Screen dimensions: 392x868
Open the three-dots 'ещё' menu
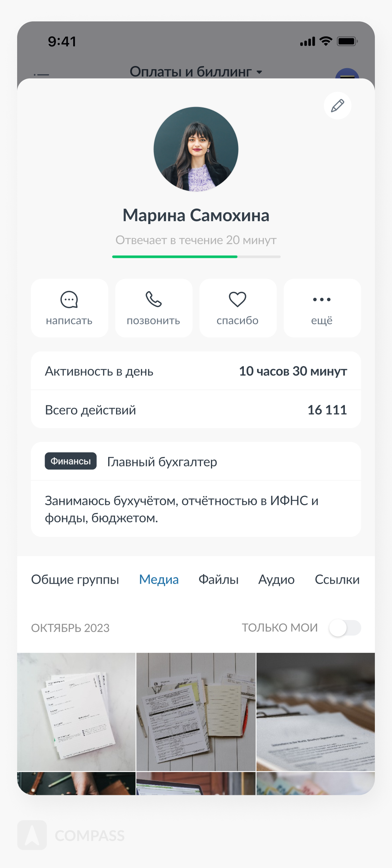322,300
